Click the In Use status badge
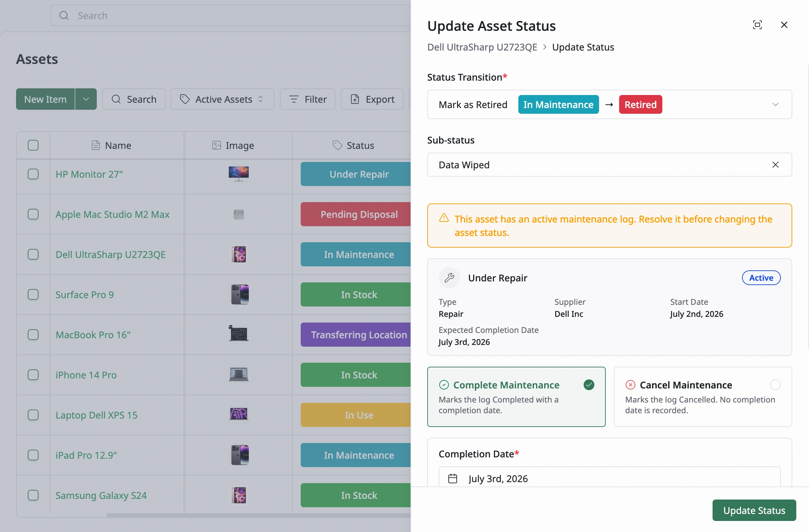 point(356,415)
